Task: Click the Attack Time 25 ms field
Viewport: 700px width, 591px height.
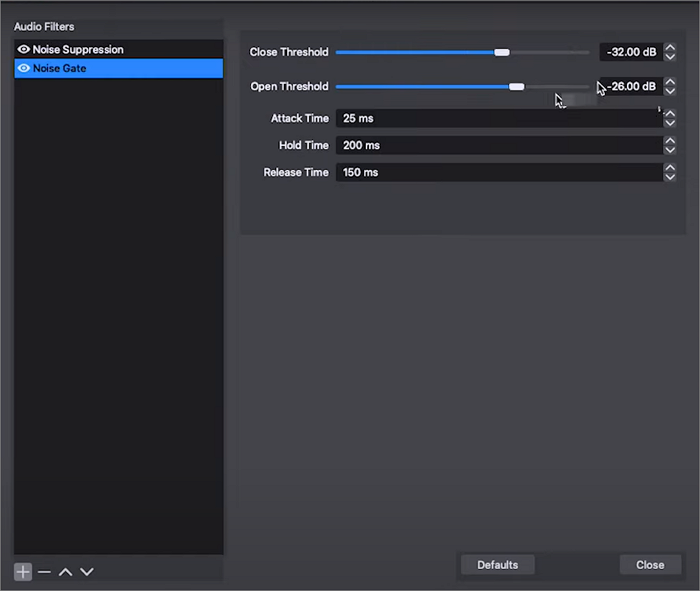Action: [497, 118]
